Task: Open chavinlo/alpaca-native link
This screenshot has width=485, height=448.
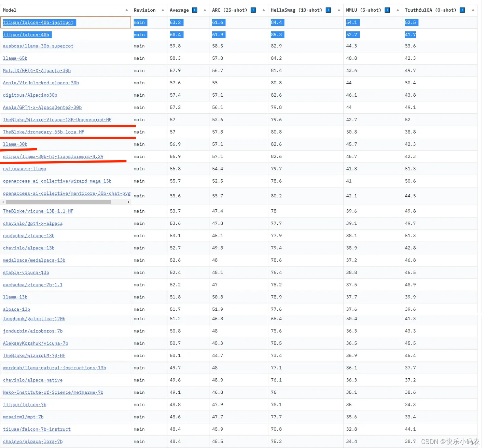Action: 33,380
